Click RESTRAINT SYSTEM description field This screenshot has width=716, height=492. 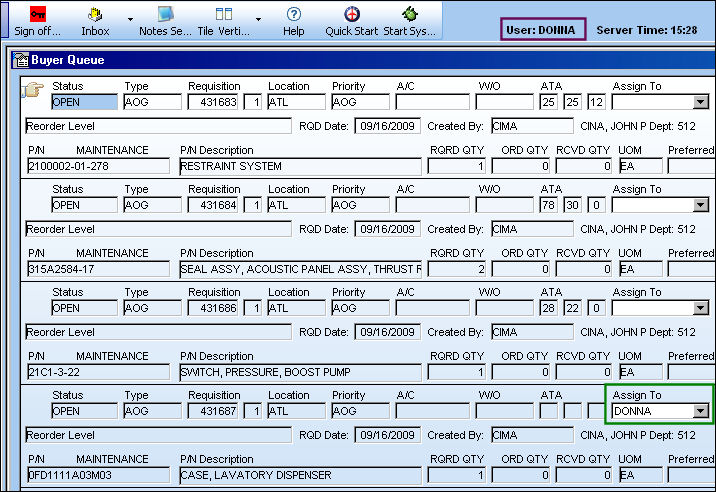pos(300,166)
